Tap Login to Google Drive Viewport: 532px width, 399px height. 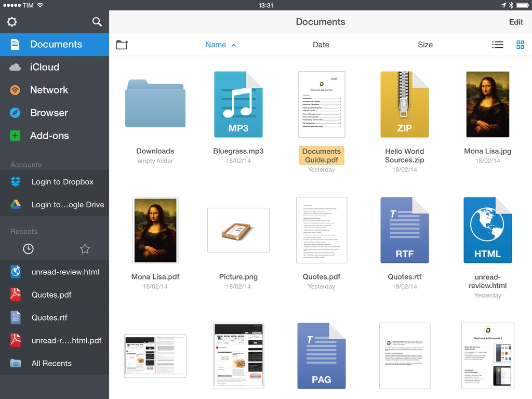(55, 205)
